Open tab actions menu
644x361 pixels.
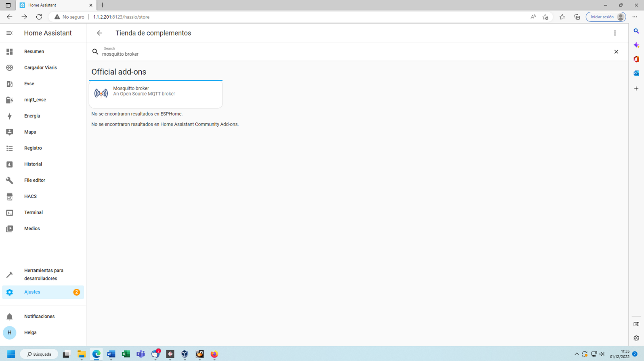[x=8, y=5]
